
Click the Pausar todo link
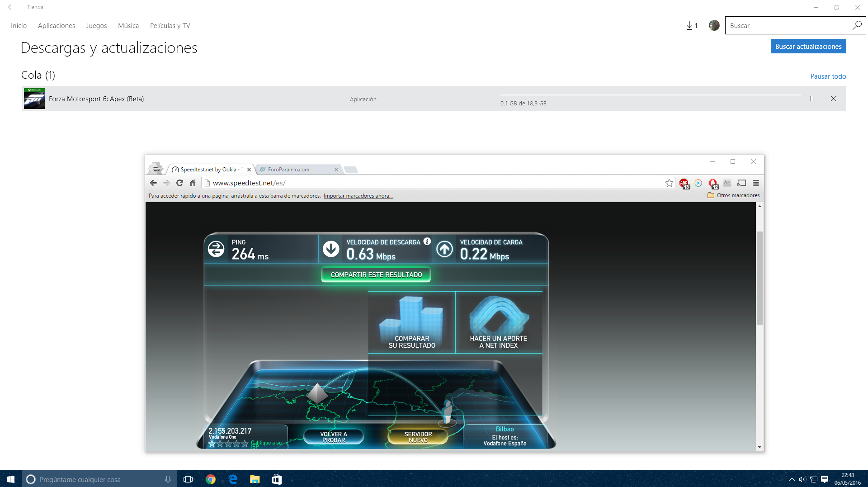[828, 76]
